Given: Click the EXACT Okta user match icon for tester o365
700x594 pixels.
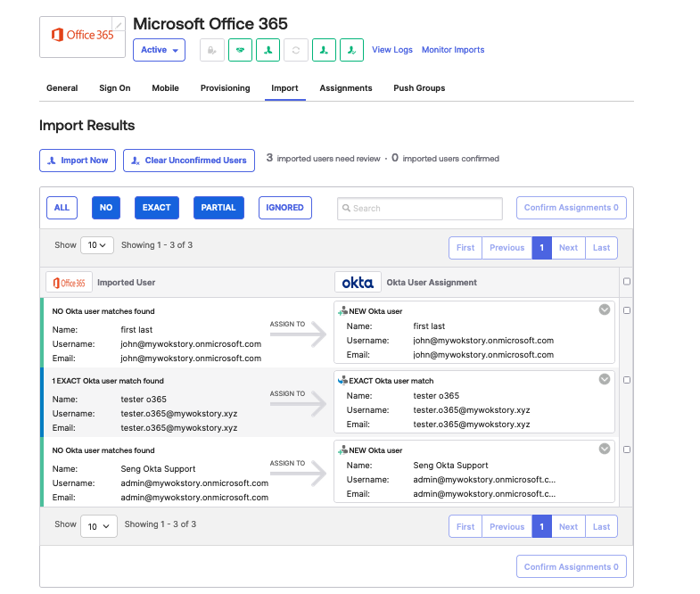Looking at the screenshot, I should tap(342, 381).
